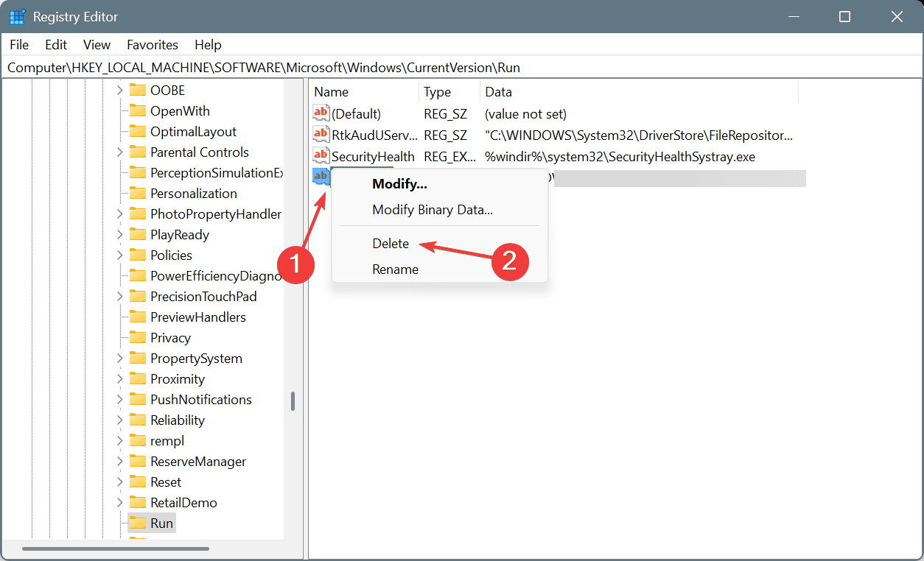This screenshot has width=924, height=561.
Task: Click the (Default) value string icon
Action: point(321,113)
